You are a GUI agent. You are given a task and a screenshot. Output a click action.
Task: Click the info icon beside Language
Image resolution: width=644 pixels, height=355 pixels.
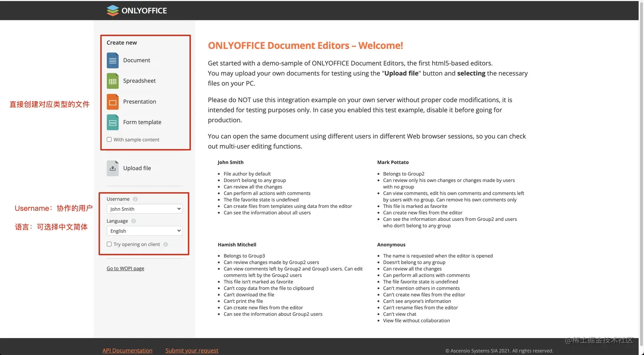pyautogui.click(x=133, y=221)
